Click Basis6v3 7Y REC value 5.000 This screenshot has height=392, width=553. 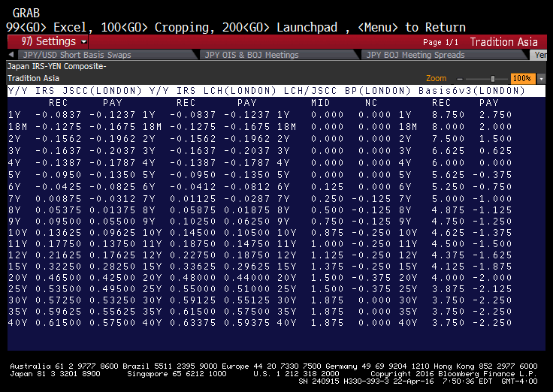click(448, 199)
